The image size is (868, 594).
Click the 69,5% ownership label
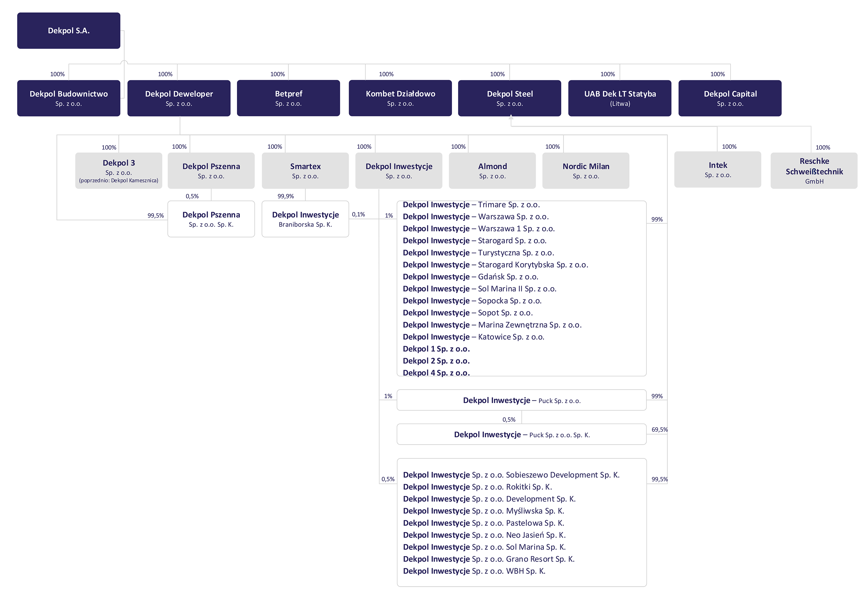660,430
